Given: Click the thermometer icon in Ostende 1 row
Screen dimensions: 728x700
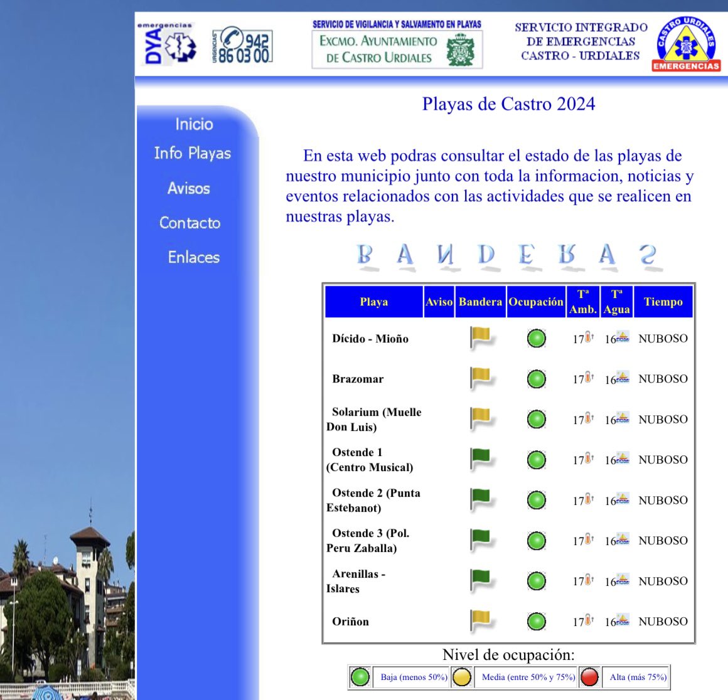Looking at the screenshot, I should [x=589, y=459].
